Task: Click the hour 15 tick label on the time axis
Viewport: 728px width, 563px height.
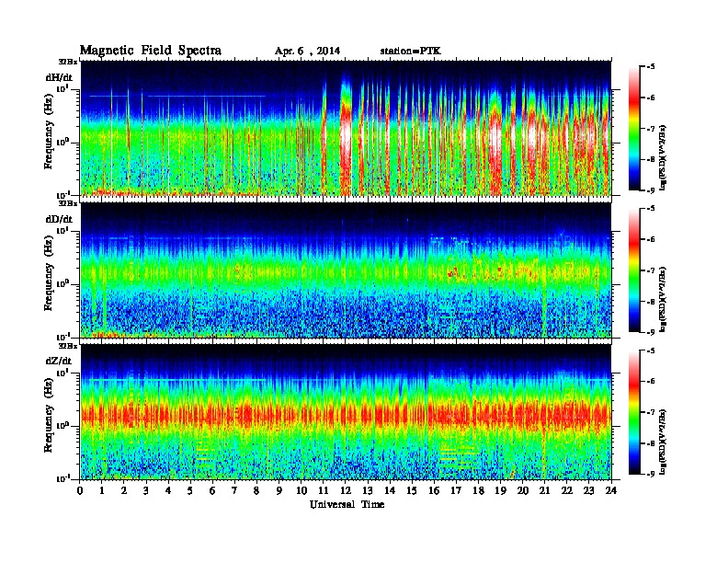Action: click(x=412, y=491)
